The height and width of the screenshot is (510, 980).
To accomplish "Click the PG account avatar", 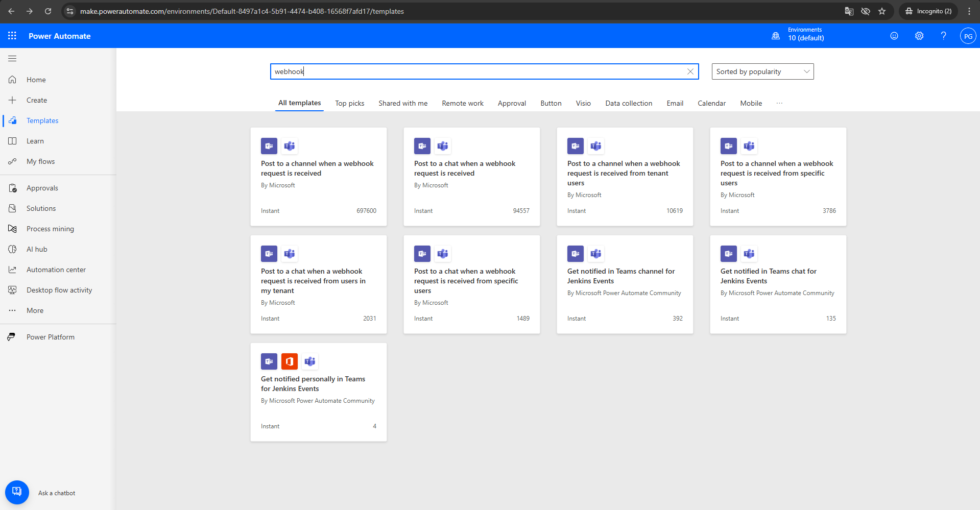I will point(968,36).
